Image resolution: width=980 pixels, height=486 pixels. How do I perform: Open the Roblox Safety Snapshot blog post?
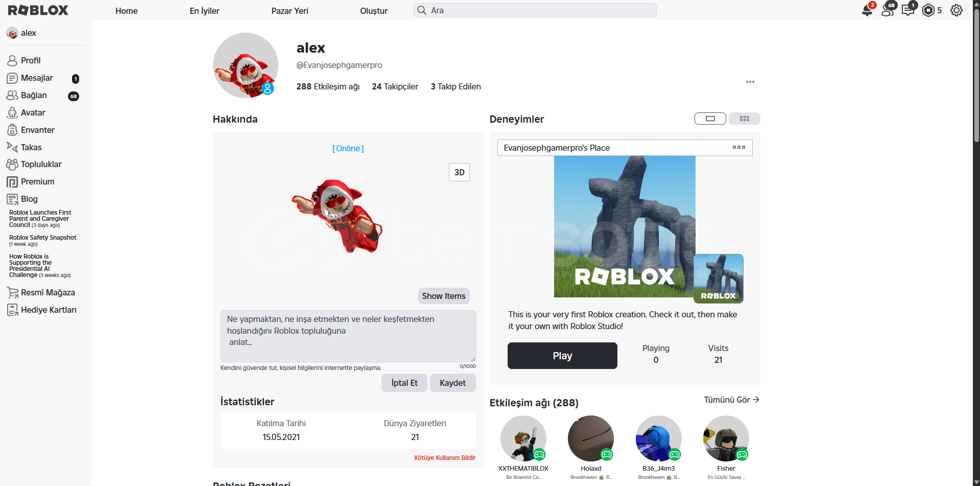point(43,240)
